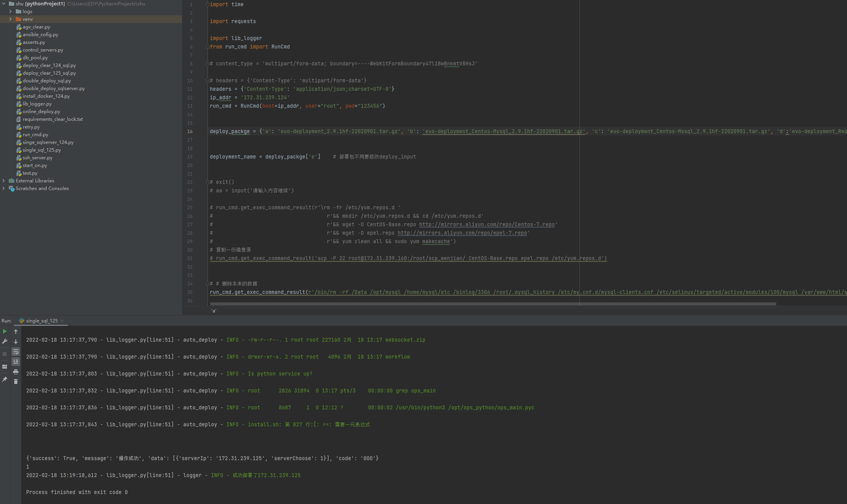Fold the comment block at line 34
847x504 pixels.
pyautogui.click(x=208, y=284)
